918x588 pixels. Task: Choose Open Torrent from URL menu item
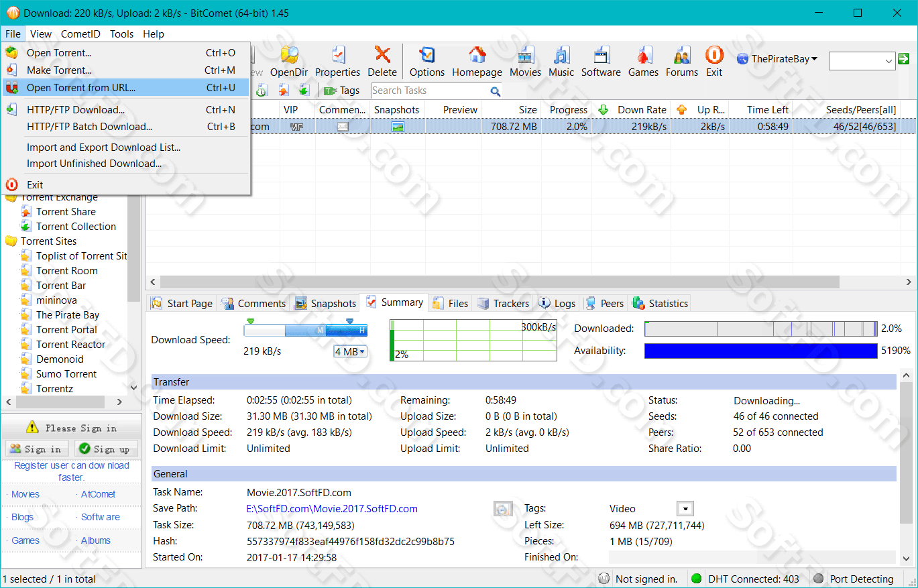(126, 87)
